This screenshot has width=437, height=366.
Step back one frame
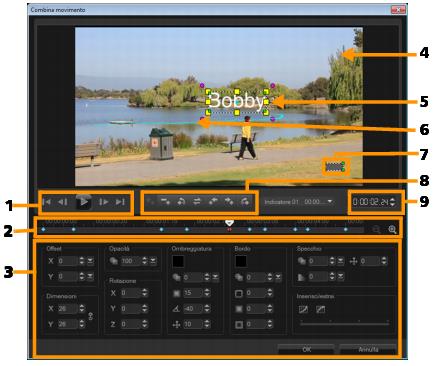point(63,202)
